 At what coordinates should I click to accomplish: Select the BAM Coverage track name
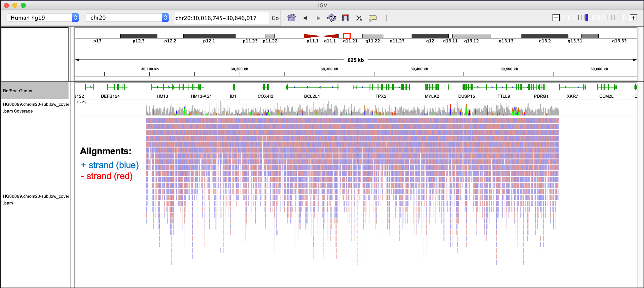tap(35, 108)
